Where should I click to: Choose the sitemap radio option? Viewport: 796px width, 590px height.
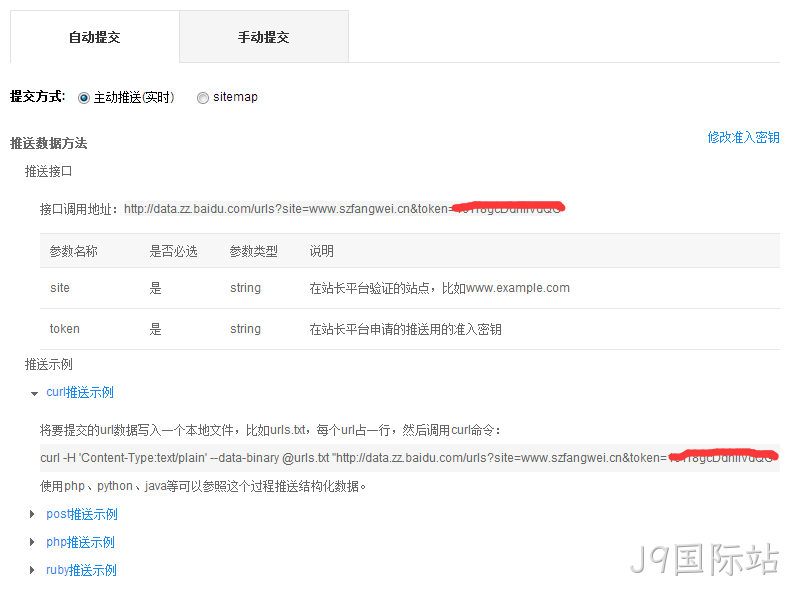click(203, 97)
